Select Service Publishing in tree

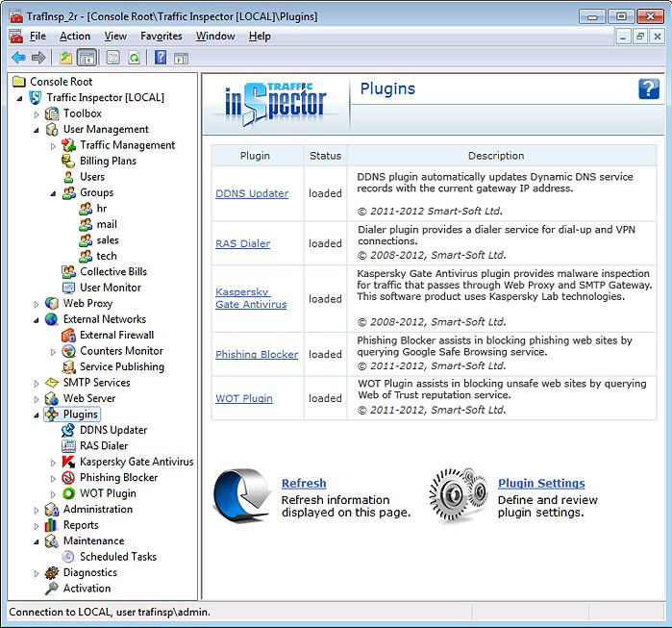click(122, 367)
